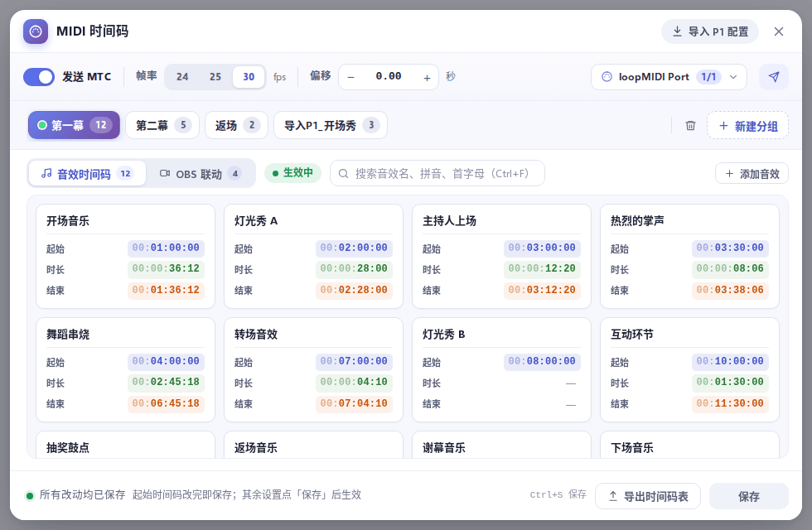
Task: Switch to the 第一幕 group tab
Action: click(x=74, y=125)
